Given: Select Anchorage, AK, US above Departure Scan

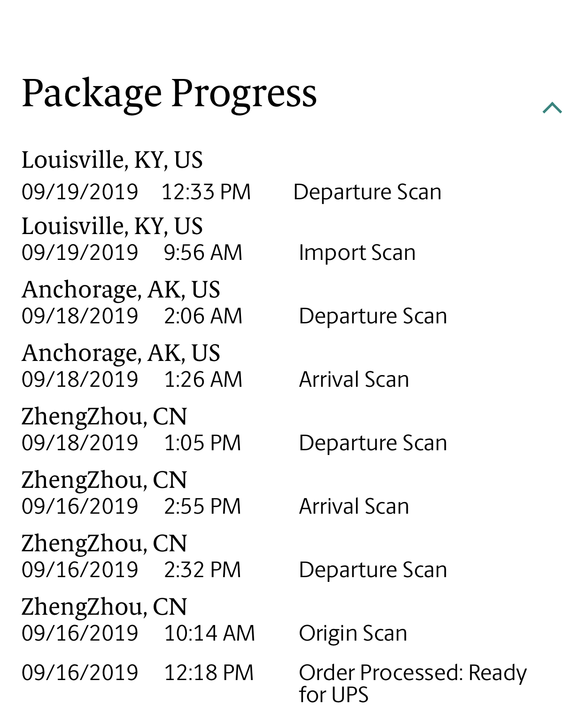Looking at the screenshot, I should tap(121, 290).
